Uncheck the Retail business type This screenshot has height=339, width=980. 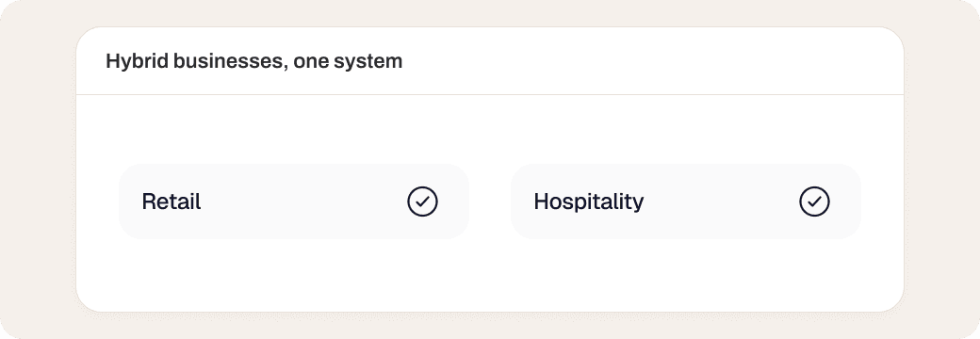coord(422,202)
